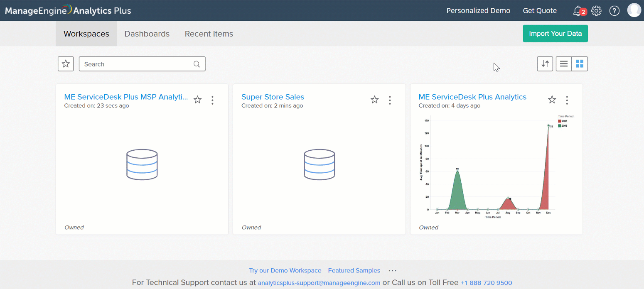Viewport: 644px width, 289px height.
Task: Star the Super Store Sales workspace
Action: (x=375, y=100)
